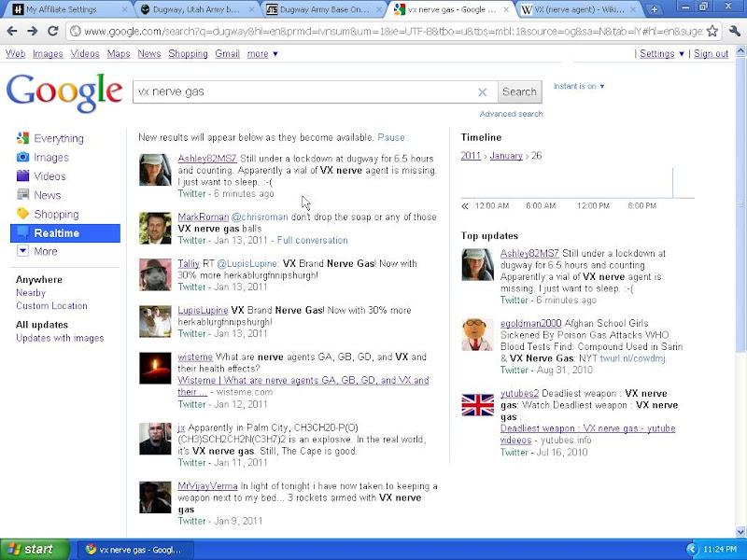Click the Images camera icon in sidebar

(22, 157)
